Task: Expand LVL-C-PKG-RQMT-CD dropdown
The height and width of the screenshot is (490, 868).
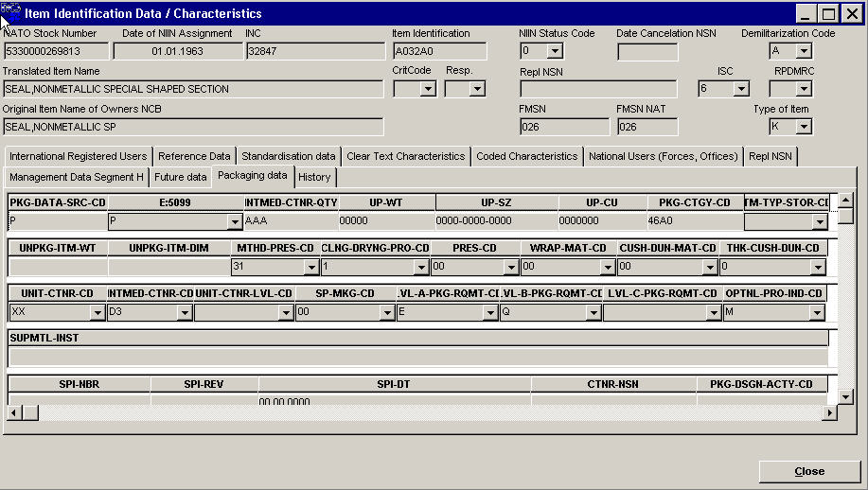Action: point(714,313)
